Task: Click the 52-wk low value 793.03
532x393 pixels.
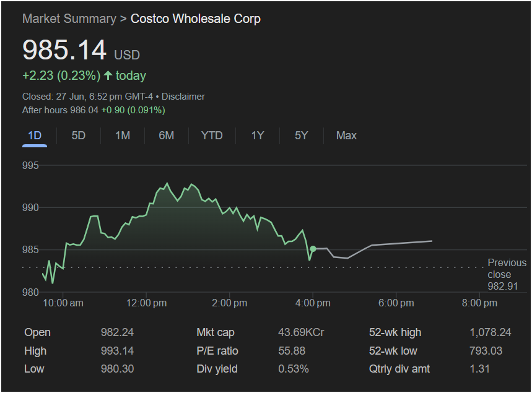Action: click(x=486, y=351)
